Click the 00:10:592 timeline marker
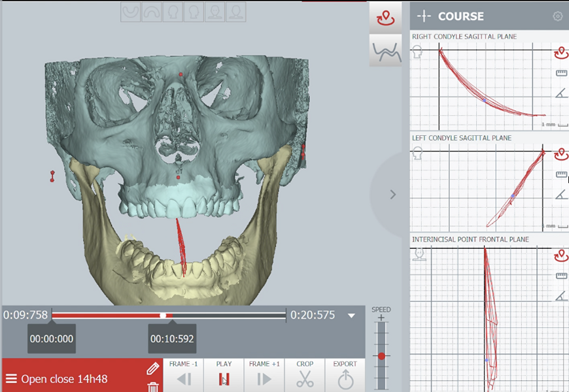This screenshot has height=392, width=569. [171, 338]
